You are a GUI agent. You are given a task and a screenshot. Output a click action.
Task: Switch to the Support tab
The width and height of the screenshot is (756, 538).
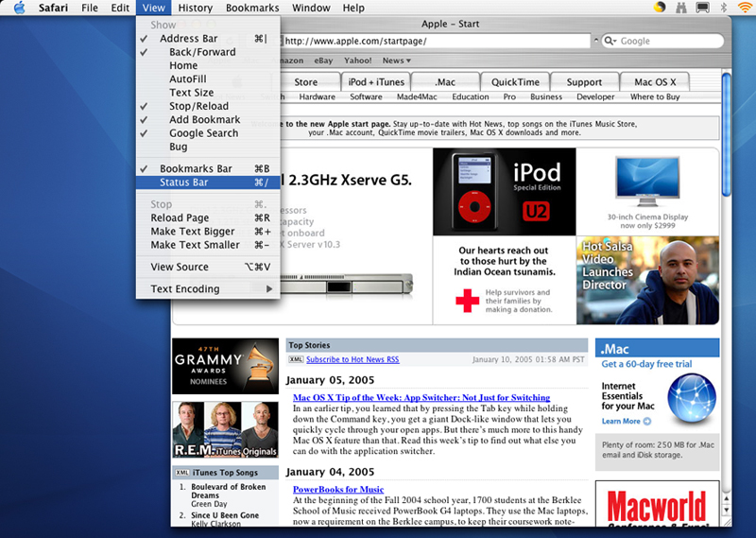click(584, 82)
